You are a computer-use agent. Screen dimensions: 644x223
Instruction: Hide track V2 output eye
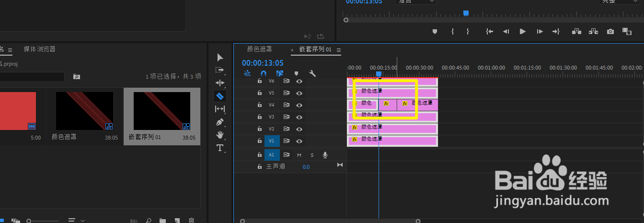299,129
